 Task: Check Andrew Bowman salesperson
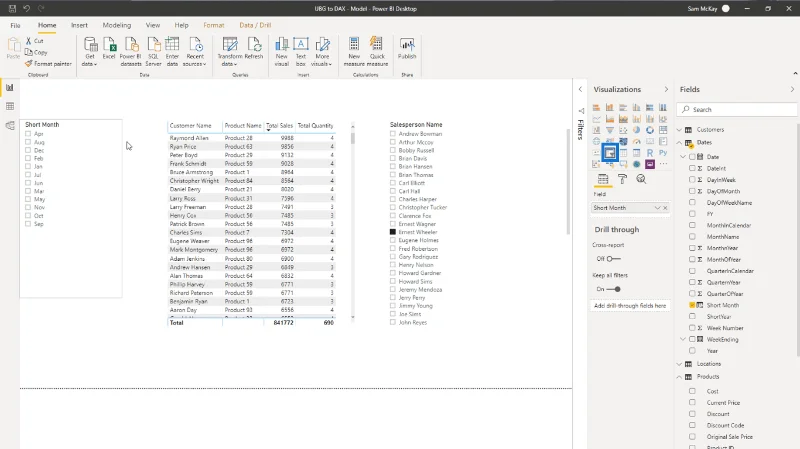393,134
